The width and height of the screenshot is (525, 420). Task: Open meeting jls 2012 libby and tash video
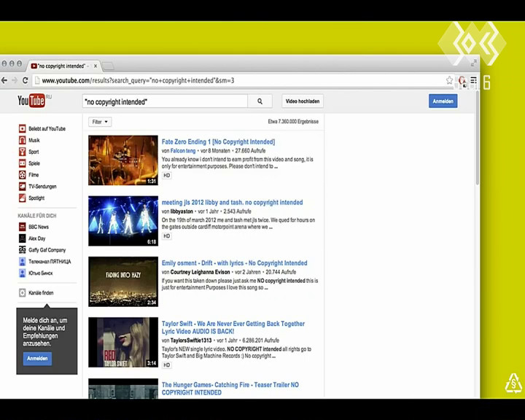(232, 202)
